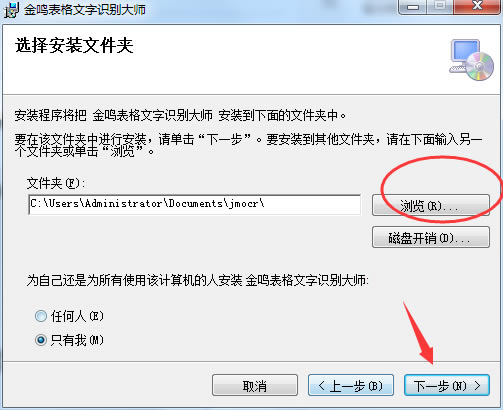This screenshot has width=503, height=410.
Task: Click the 文件夹(F): field label
Action: (56, 183)
